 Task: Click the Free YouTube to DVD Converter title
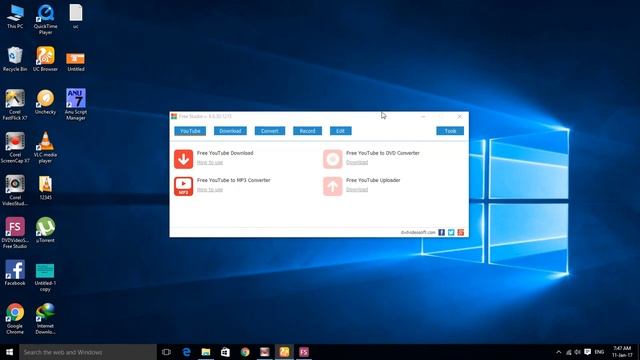click(x=383, y=153)
